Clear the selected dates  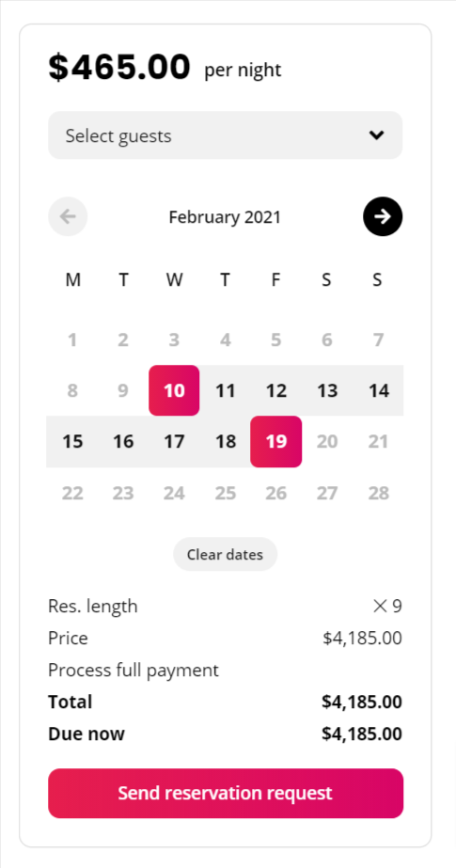[x=226, y=554]
